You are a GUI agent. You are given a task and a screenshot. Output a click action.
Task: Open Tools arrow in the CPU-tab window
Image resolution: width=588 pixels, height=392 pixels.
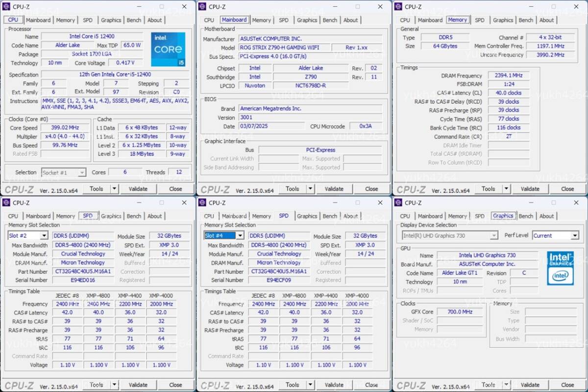[114, 189]
